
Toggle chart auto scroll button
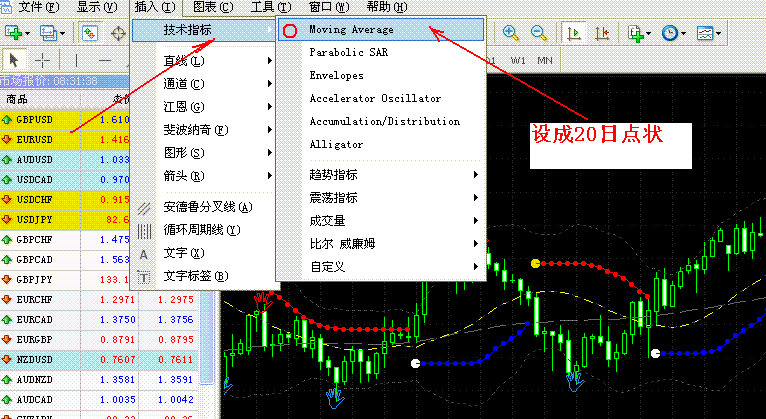click(574, 33)
